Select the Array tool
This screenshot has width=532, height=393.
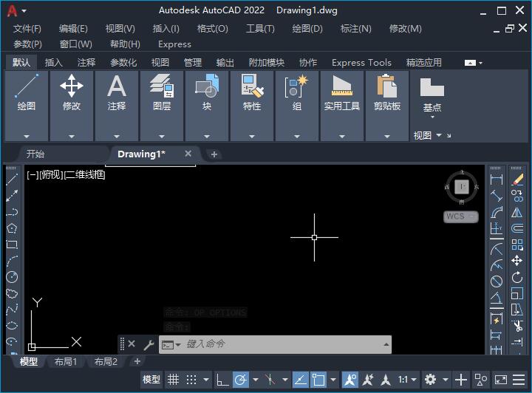click(517, 244)
